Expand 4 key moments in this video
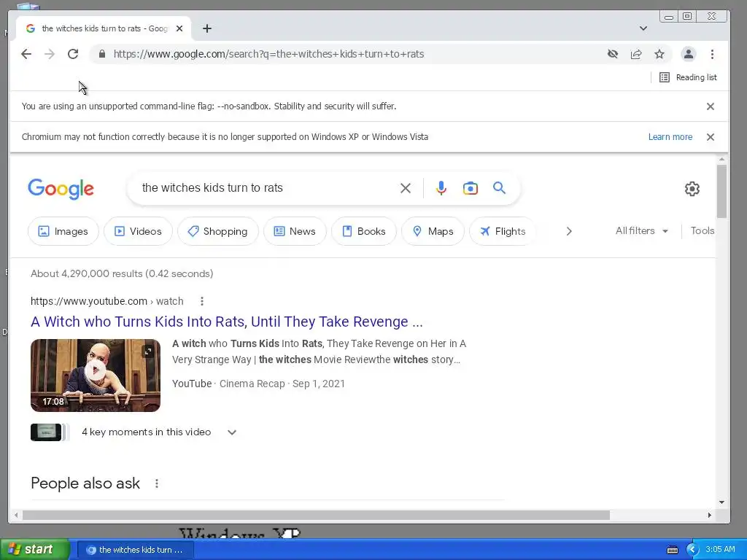The height and width of the screenshot is (560, 747). point(232,432)
